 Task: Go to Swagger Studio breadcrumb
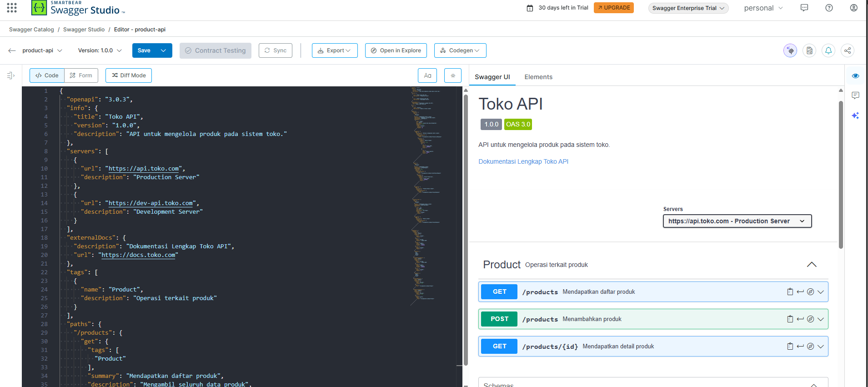click(84, 30)
